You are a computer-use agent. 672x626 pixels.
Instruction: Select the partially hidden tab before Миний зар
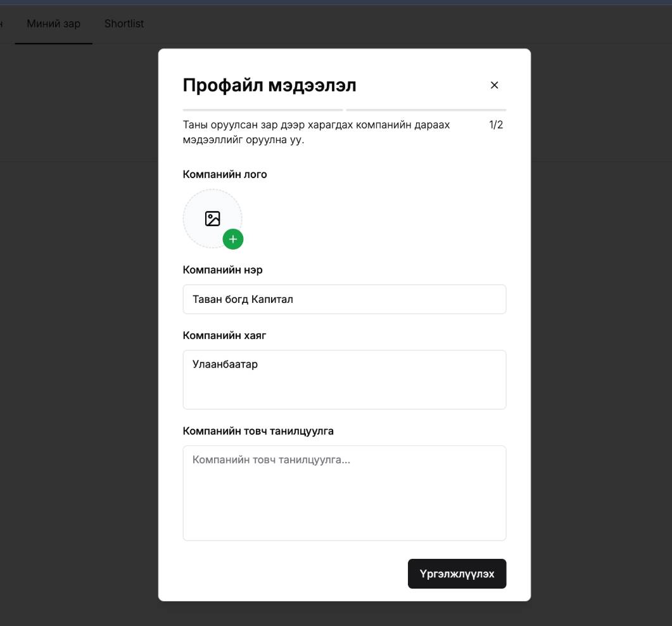tap(2, 24)
